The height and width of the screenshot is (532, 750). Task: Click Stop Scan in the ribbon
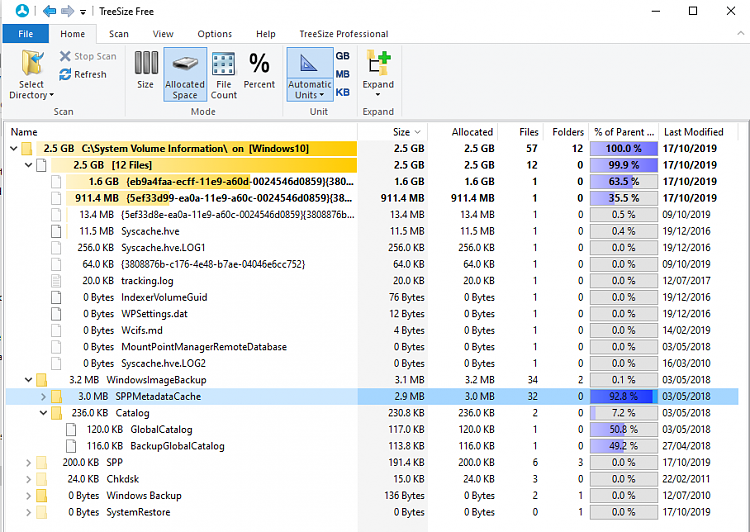click(x=88, y=56)
